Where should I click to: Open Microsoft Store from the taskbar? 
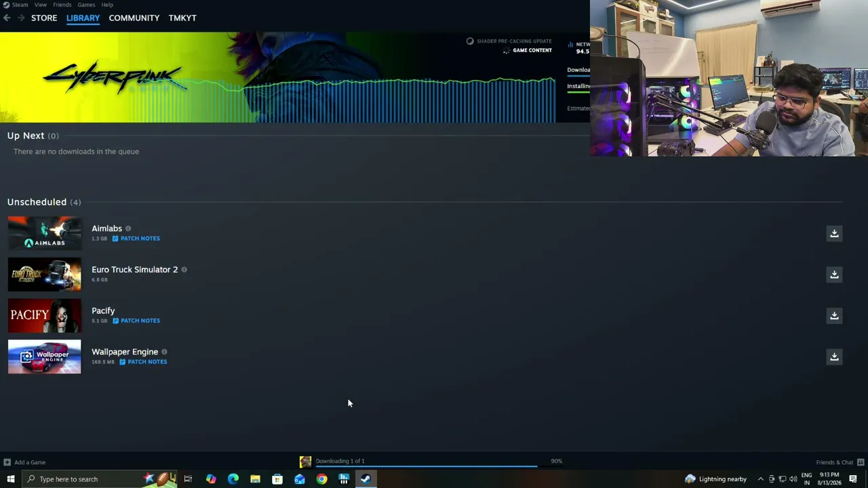pos(277,479)
